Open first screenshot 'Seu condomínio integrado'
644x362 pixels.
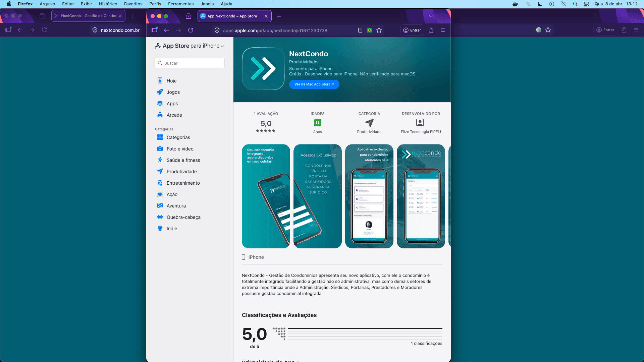coord(266,196)
